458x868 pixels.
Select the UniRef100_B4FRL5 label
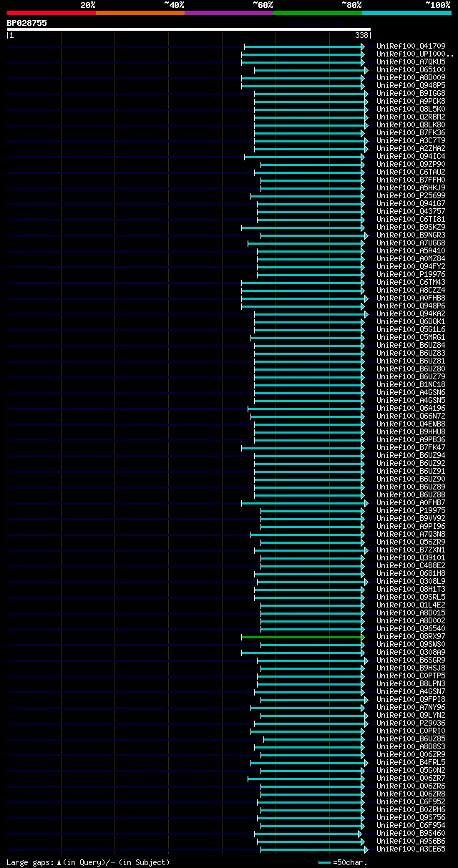(x=411, y=763)
